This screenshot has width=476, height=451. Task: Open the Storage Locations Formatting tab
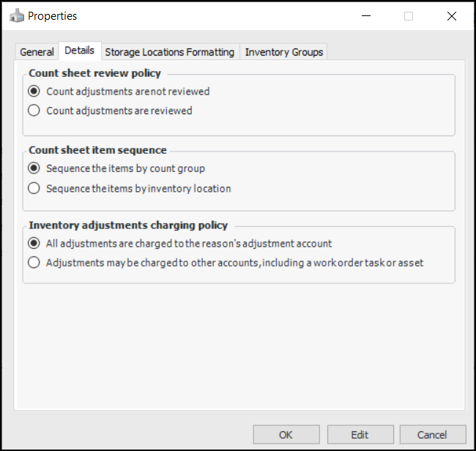click(x=169, y=52)
